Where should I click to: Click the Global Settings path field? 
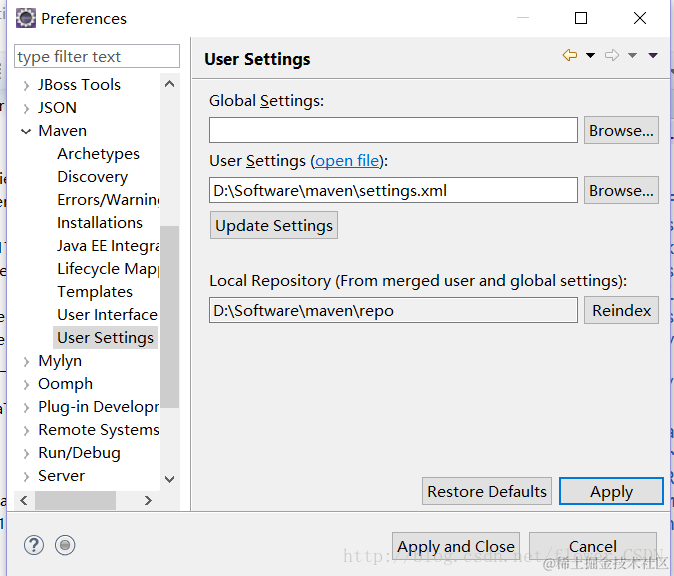tap(393, 130)
